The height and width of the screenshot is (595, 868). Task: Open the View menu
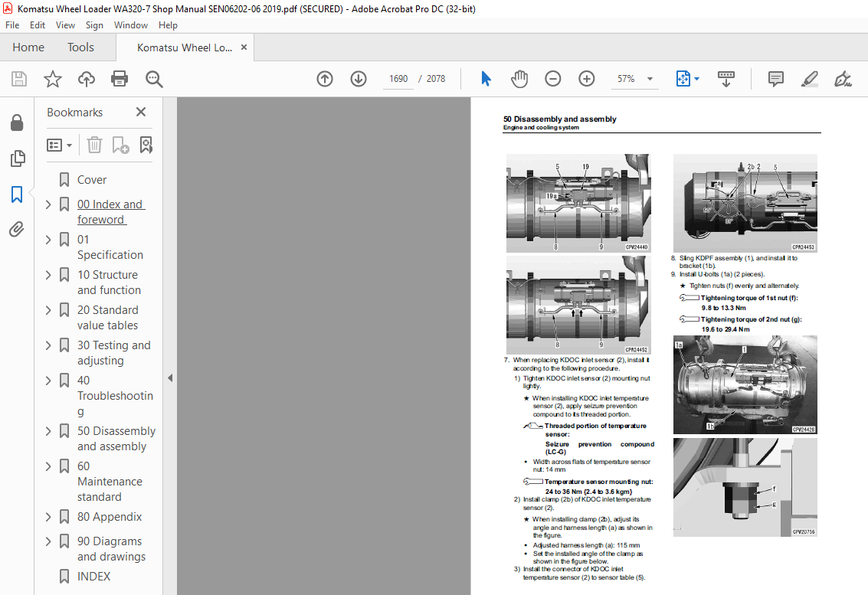(65, 25)
